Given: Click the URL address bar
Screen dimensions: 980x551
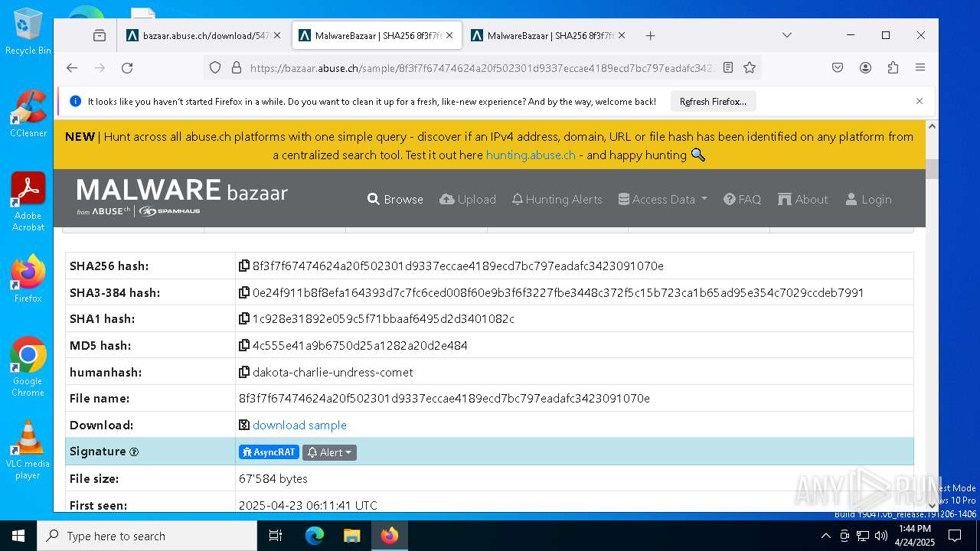Looking at the screenshot, I should [x=482, y=67].
